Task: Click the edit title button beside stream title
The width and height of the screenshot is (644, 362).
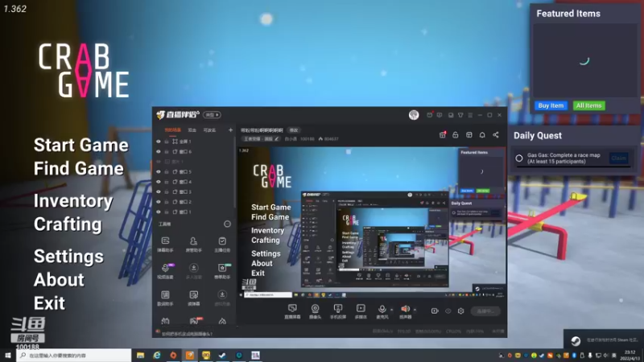Action: [294, 130]
